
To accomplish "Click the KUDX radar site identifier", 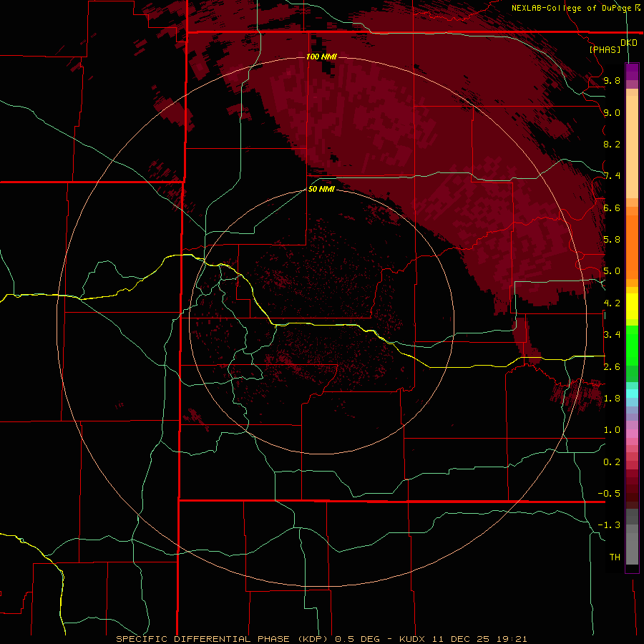I will tap(413, 639).
